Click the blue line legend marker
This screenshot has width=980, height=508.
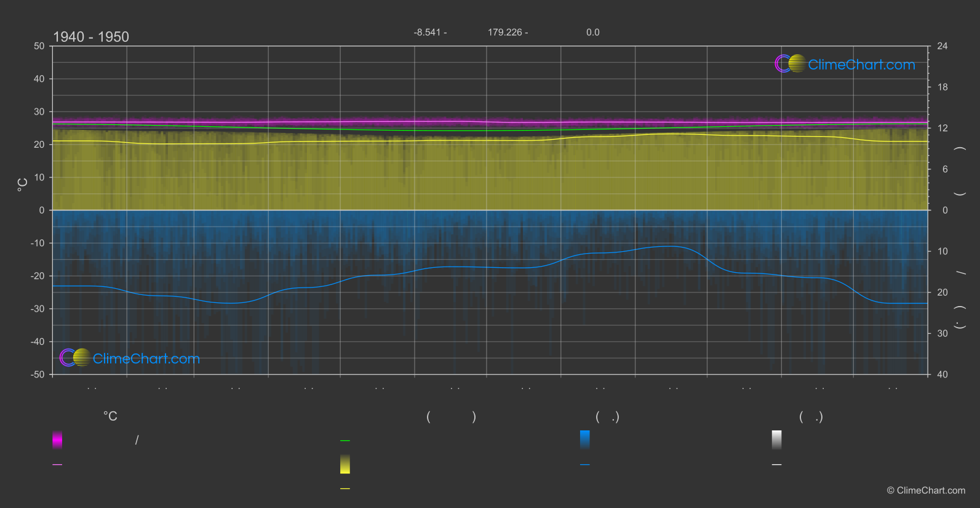(585, 465)
